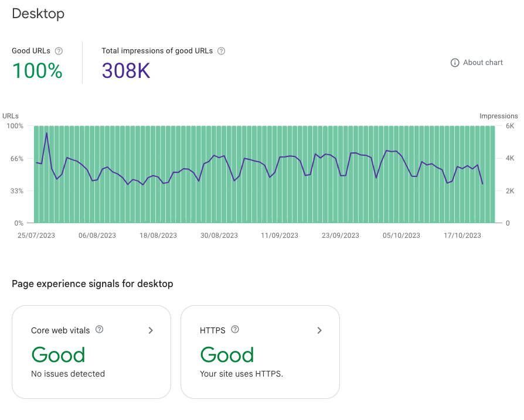Select the 11/09/2023 date label on chart
This screenshot has height=420, width=524.
[x=280, y=235]
